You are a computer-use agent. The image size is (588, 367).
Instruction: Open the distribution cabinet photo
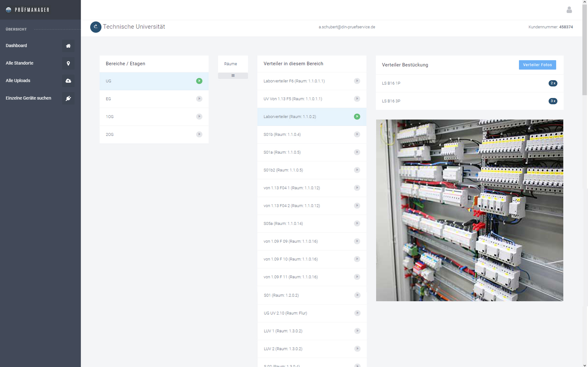coord(469,210)
